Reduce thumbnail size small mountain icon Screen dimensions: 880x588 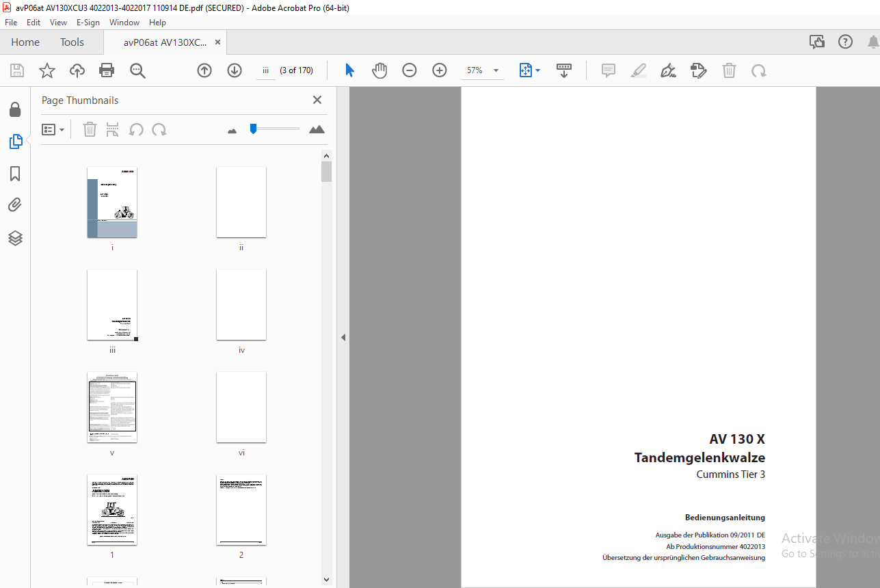point(232,131)
